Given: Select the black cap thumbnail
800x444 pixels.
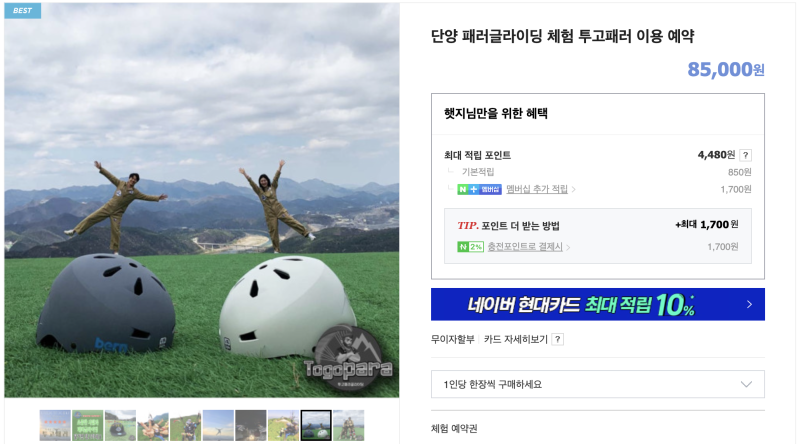Looking at the screenshot, I should click(x=120, y=425).
